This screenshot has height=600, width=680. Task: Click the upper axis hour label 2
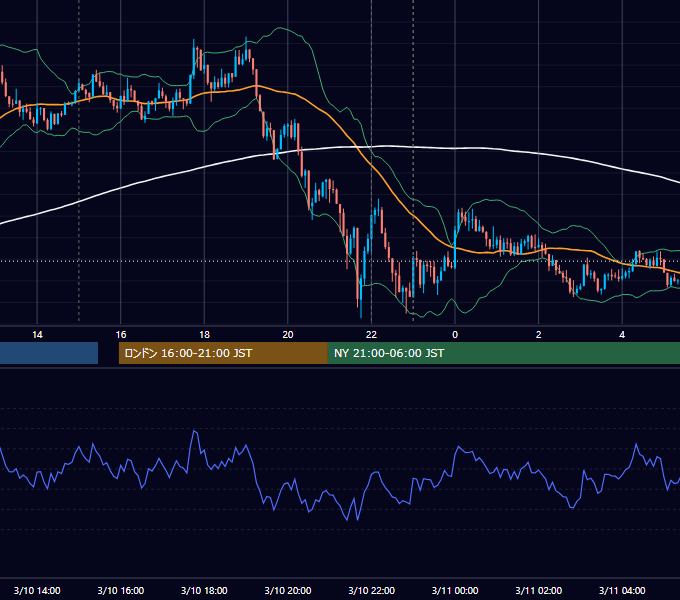[539, 335]
